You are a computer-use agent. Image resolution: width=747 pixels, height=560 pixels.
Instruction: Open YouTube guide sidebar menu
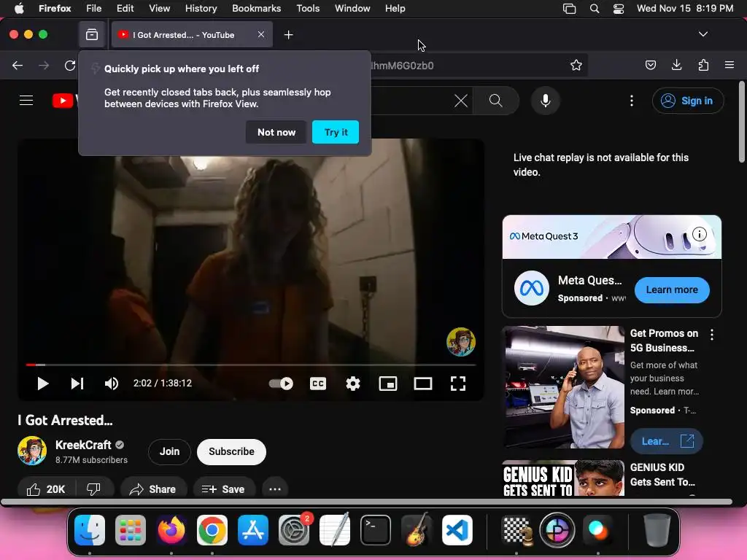[x=26, y=101]
